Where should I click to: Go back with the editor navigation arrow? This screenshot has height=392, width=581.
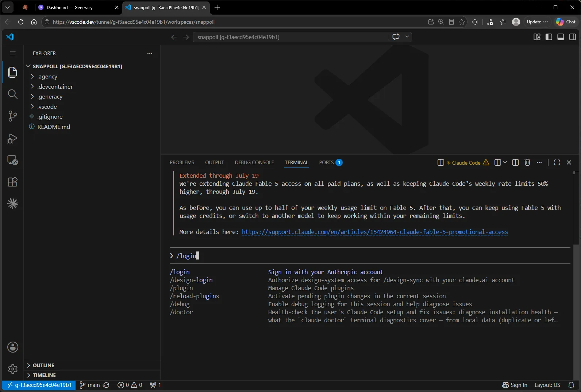(x=174, y=37)
